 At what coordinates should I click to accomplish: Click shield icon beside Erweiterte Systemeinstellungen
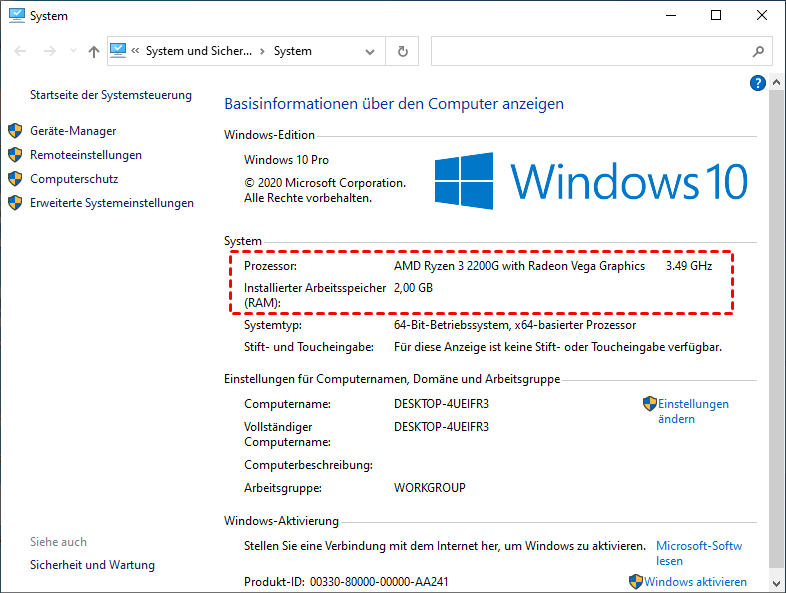click(x=15, y=203)
